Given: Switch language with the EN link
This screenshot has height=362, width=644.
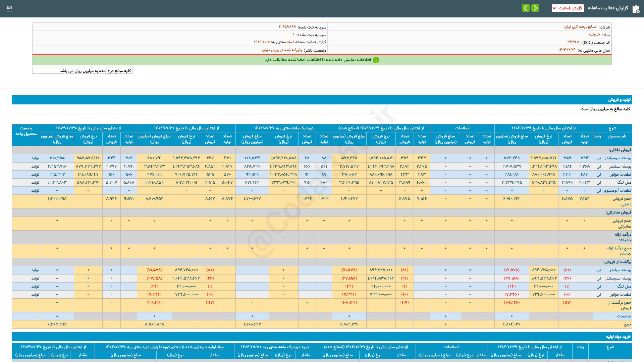Looking at the screenshot, I should (9, 7).
